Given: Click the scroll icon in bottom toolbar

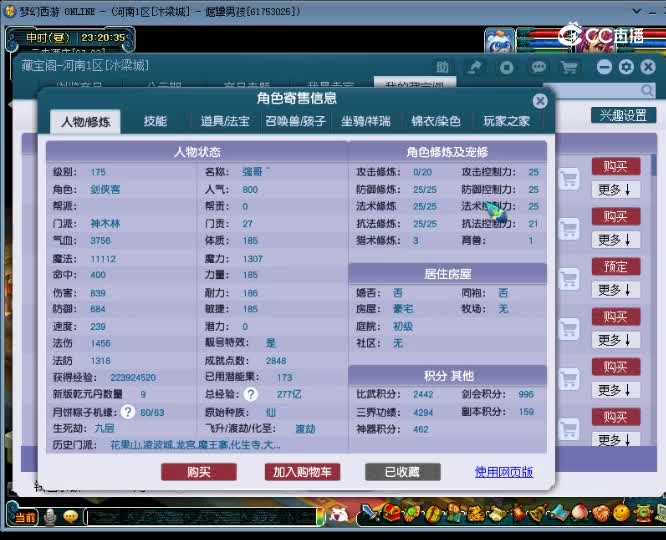Looking at the screenshot, I should (496, 514).
